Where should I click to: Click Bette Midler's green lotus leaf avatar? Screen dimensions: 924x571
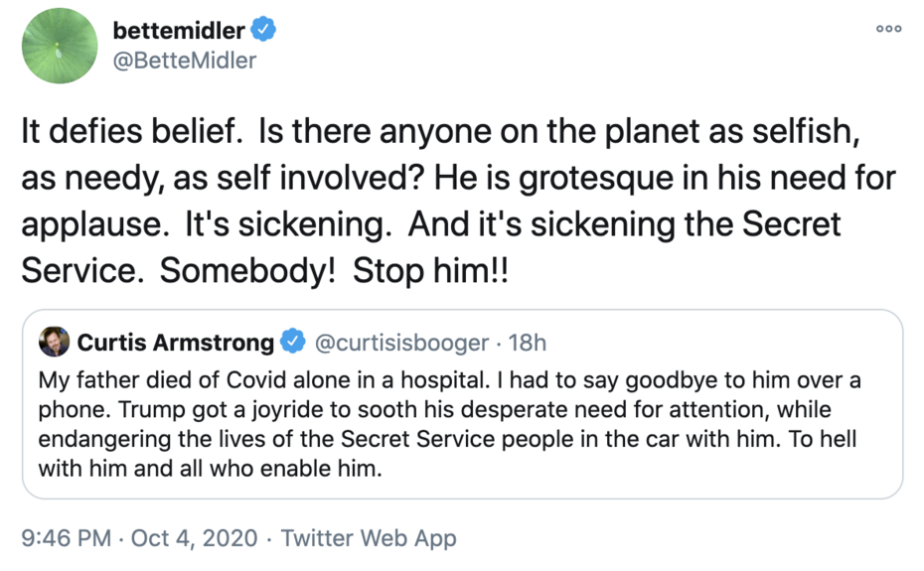pos(60,46)
